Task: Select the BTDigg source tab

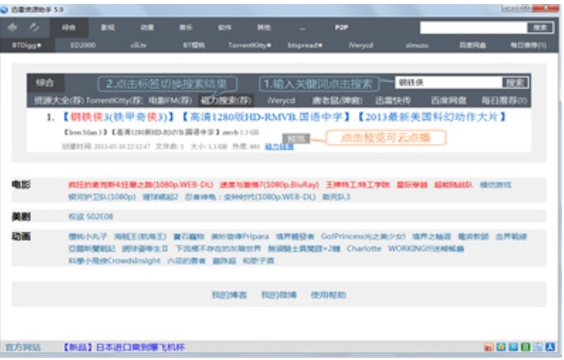Action: [x=27, y=45]
